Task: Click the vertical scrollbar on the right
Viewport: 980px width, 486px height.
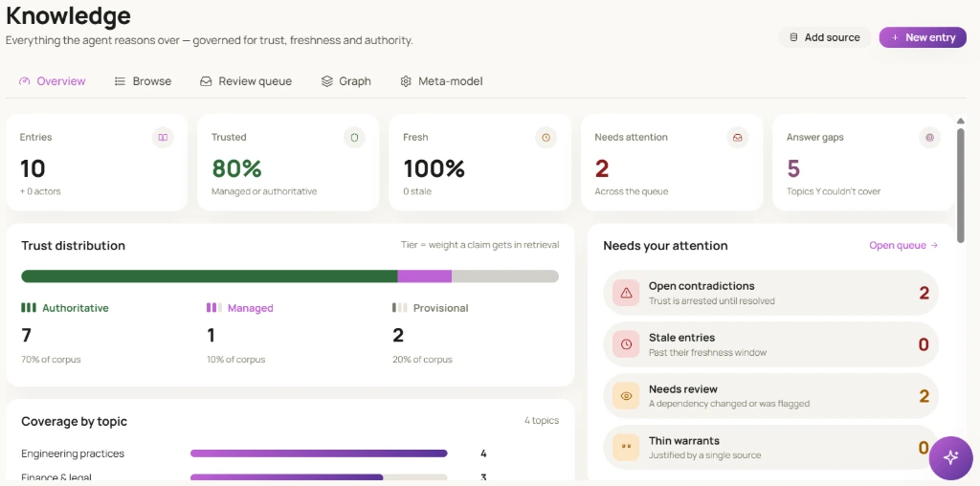Action: click(961, 184)
